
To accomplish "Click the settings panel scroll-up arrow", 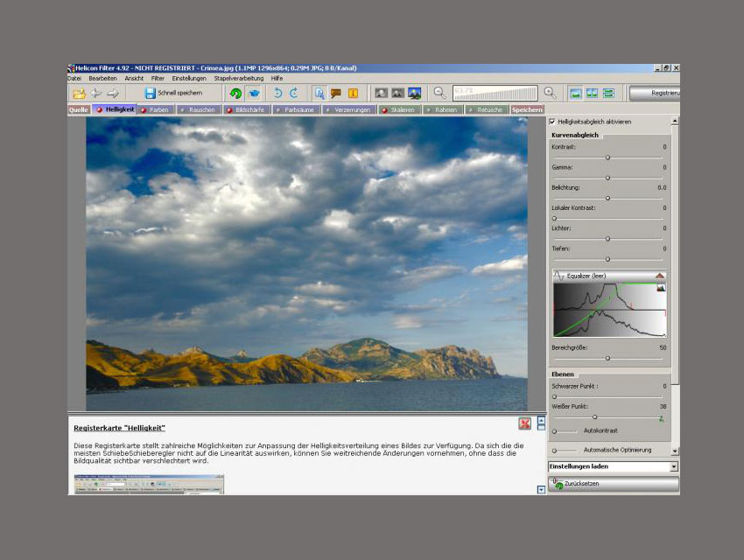I will pyautogui.click(x=675, y=122).
